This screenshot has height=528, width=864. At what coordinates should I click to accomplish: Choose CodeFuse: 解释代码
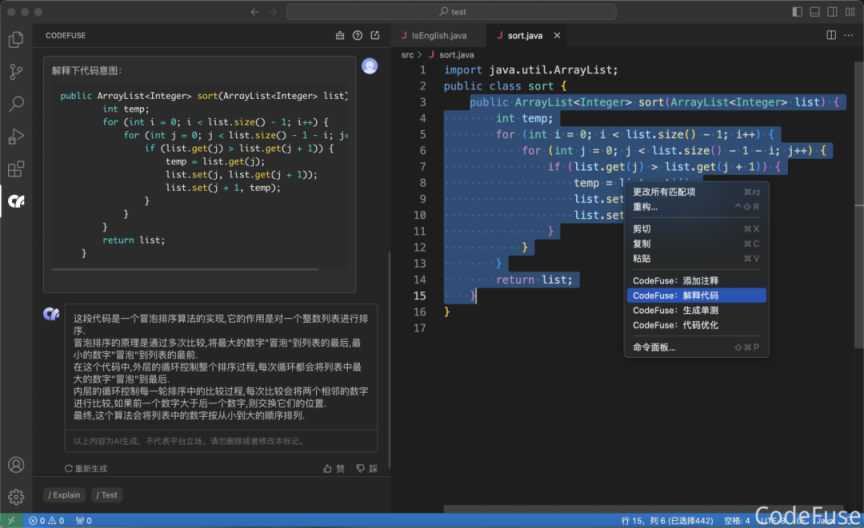pos(696,295)
